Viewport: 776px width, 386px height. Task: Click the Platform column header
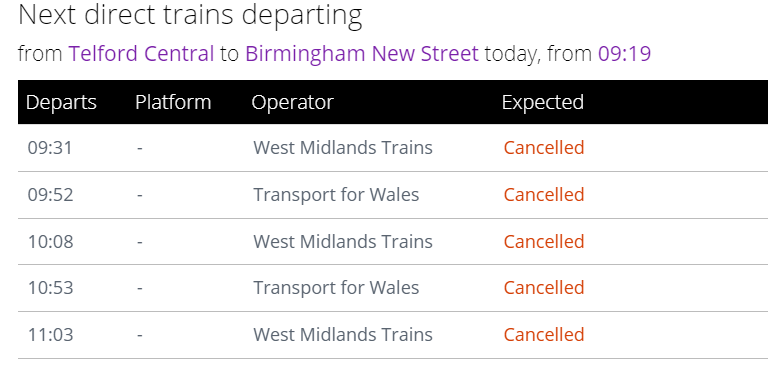pyautogui.click(x=173, y=102)
